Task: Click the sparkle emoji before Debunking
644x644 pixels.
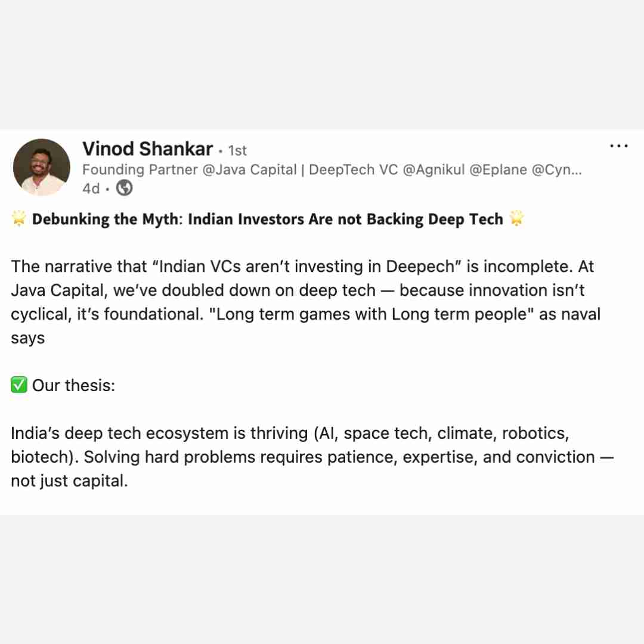Action: pyautogui.click(x=18, y=219)
